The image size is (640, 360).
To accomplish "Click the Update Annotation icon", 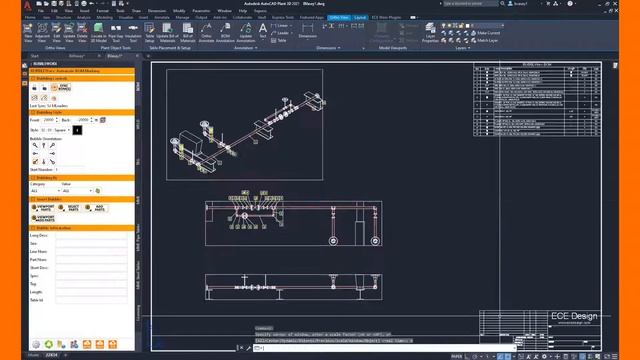I will point(246,33).
